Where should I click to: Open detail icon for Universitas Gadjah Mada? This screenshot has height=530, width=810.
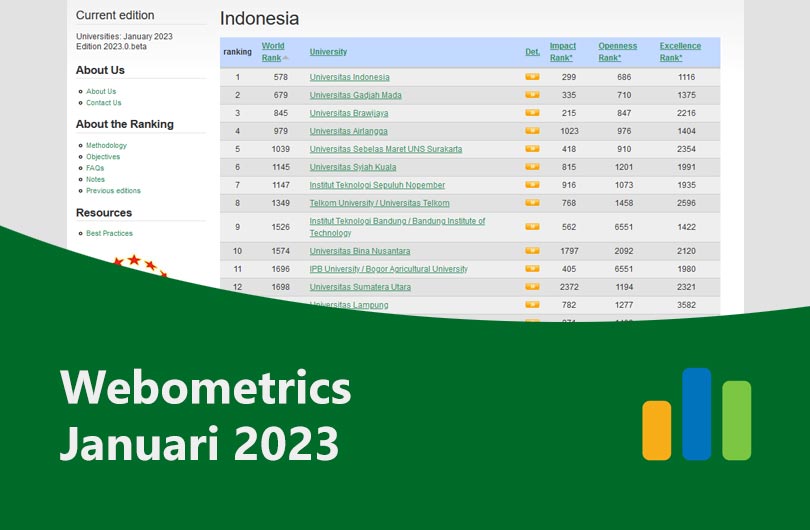[x=532, y=95]
